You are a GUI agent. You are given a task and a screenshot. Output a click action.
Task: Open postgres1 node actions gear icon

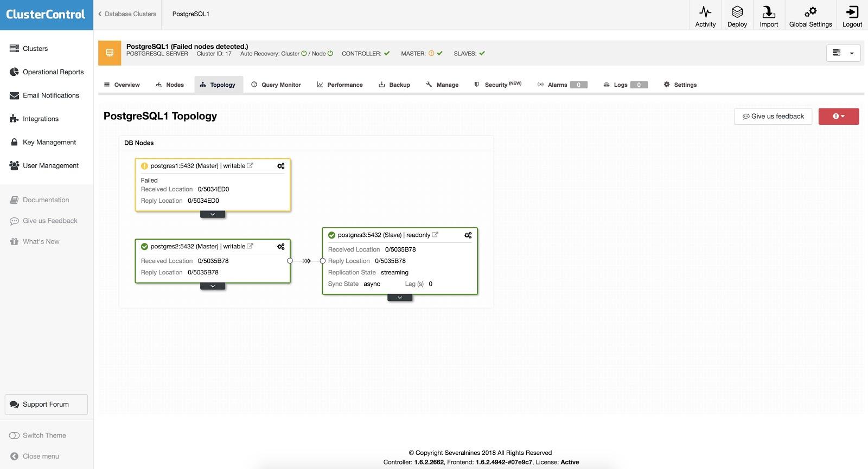[x=281, y=166]
